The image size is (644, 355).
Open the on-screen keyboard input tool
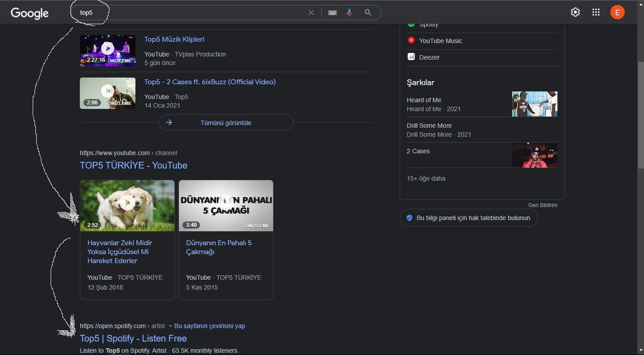332,13
